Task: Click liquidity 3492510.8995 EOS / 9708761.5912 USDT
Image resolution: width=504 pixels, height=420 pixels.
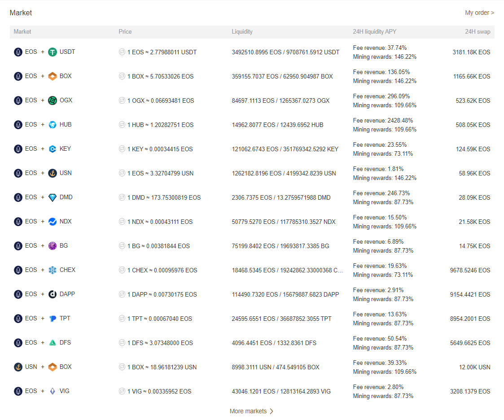Action: click(285, 52)
